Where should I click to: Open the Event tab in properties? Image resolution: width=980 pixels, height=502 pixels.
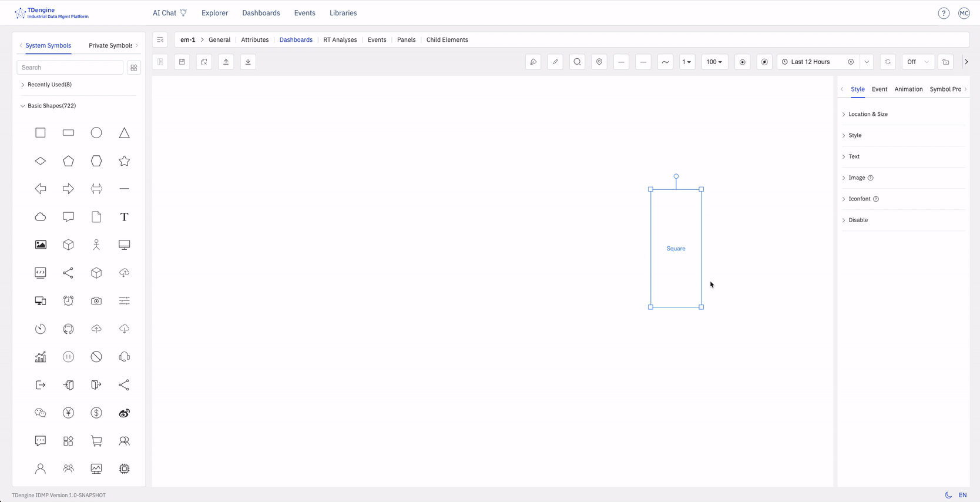880,89
